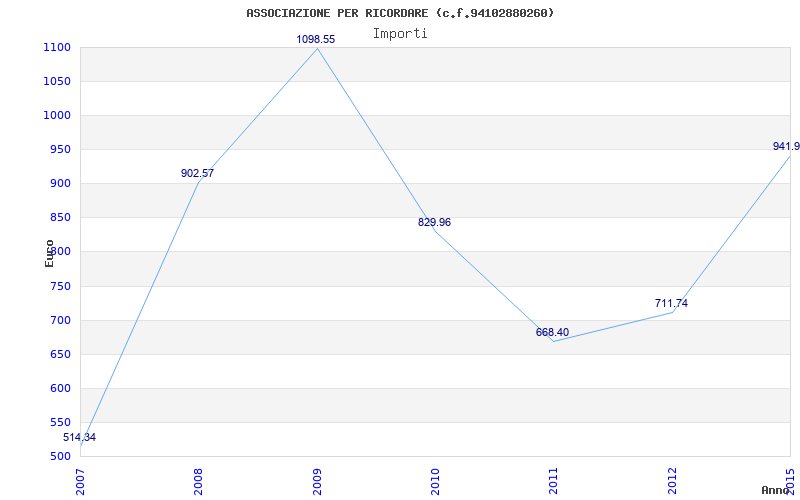This screenshot has width=800, height=500.
Task: Select the 711.74 data label
Action: click(671, 304)
